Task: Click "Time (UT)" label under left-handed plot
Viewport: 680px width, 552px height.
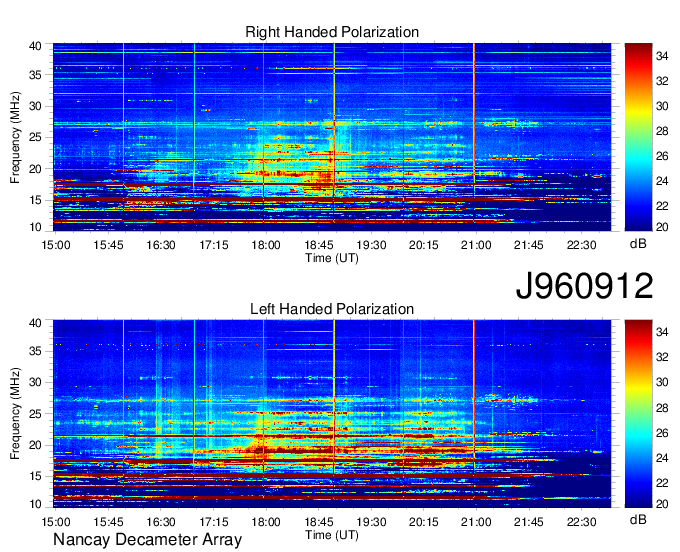Action: click(332, 535)
